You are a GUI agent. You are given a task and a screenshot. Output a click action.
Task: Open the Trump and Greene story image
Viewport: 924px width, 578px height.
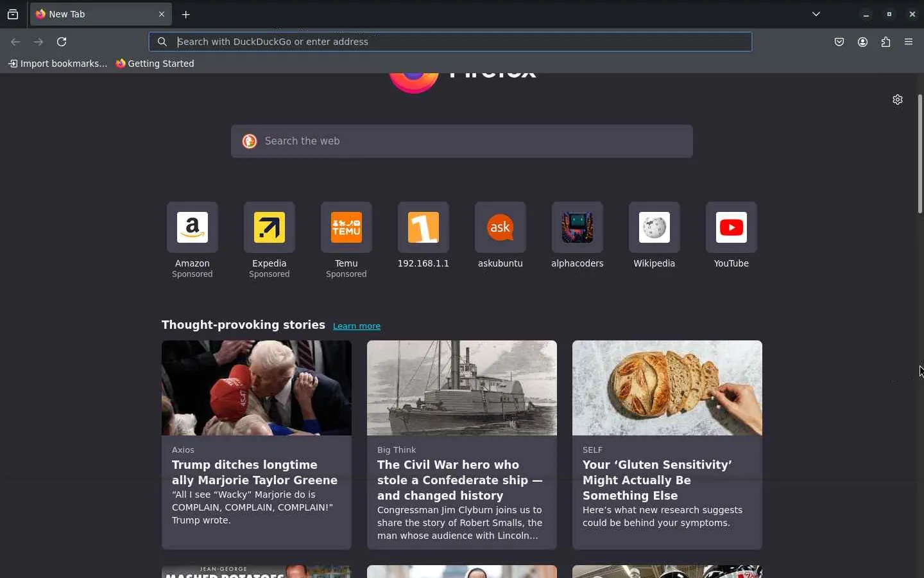click(x=257, y=388)
